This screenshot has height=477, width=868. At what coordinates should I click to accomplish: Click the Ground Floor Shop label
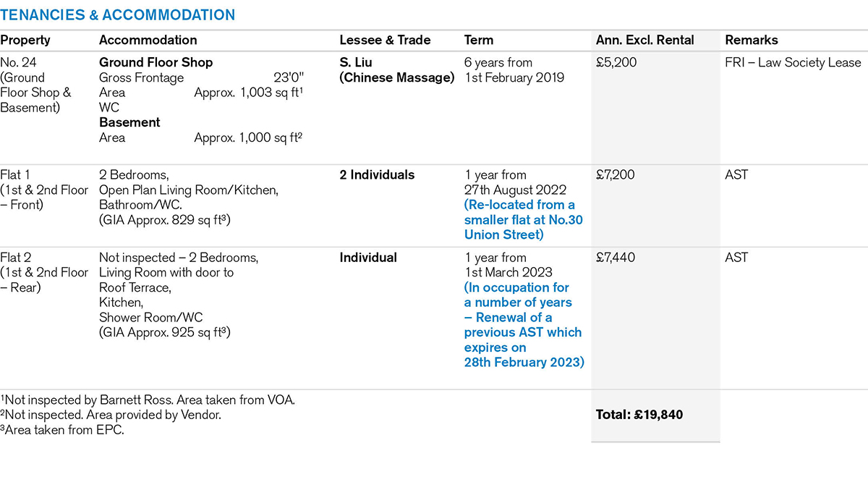156,63
